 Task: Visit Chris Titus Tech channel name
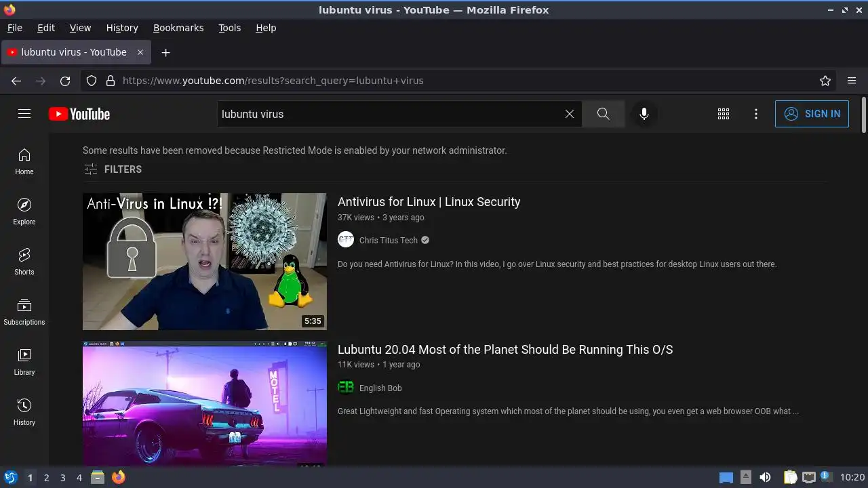click(389, 240)
